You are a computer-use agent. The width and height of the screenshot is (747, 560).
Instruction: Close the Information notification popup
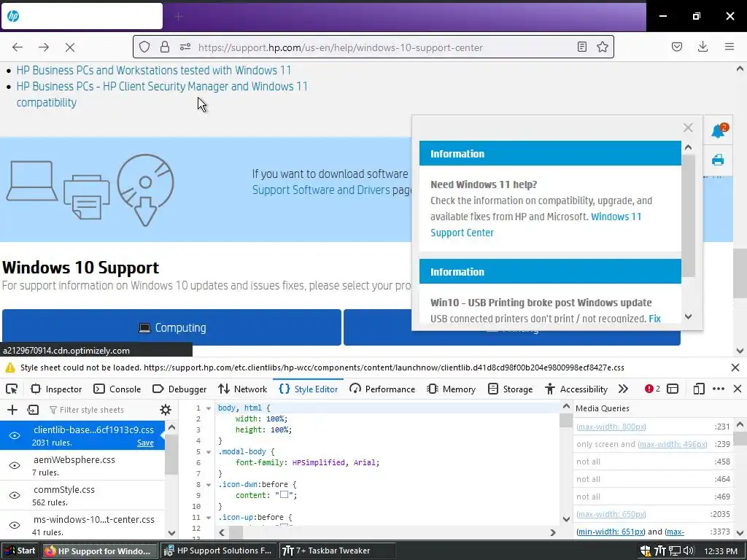pos(688,128)
